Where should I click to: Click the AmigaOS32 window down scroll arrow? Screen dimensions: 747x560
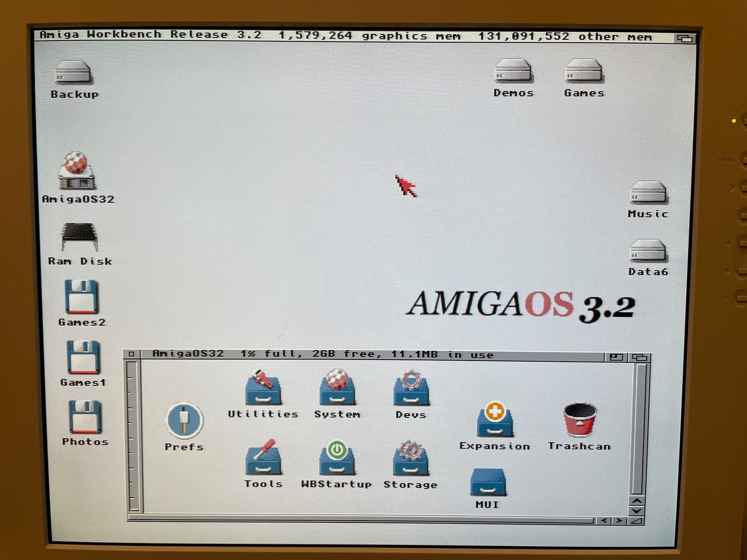(x=636, y=511)
